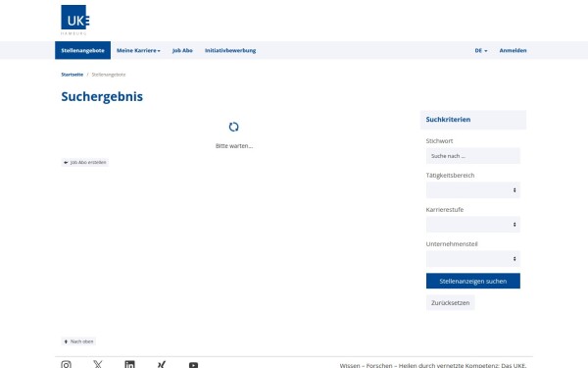Click the UKE Hamburg logo
The height and width of the screenshot is (368, 588).
[x=75, y=20]
